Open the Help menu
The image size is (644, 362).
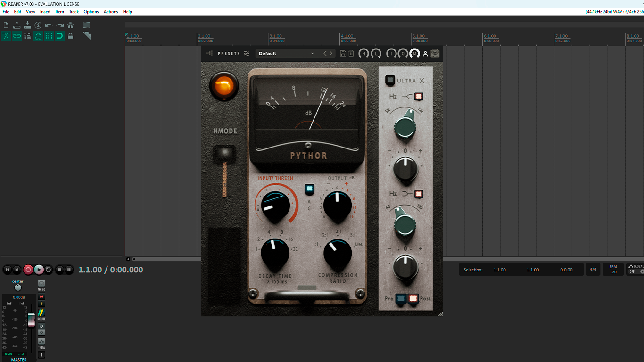coord(127,12)
